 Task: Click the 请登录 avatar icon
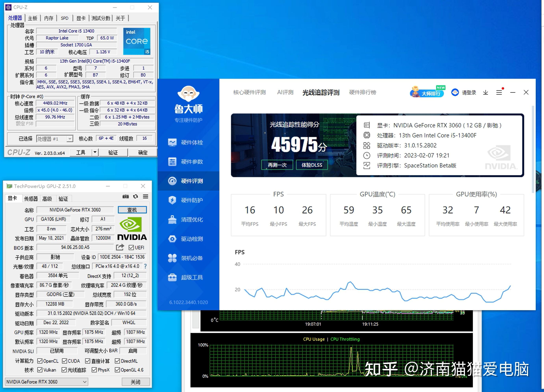(x=455, y=92)
